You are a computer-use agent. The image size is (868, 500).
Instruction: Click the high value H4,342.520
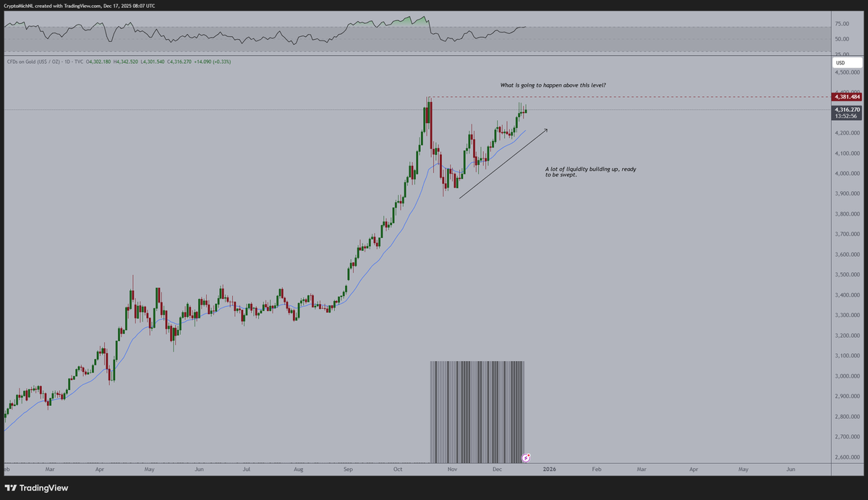(x=126, y=62)
